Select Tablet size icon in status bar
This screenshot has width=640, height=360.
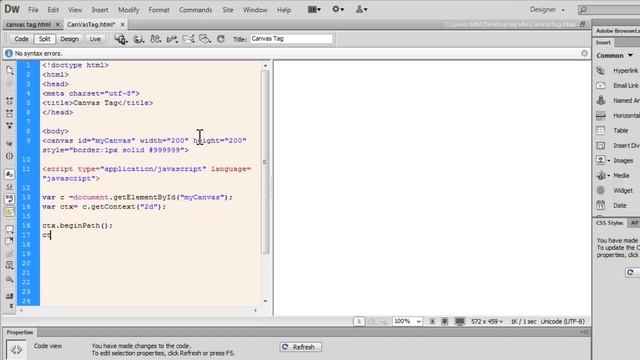pos(444,322)
